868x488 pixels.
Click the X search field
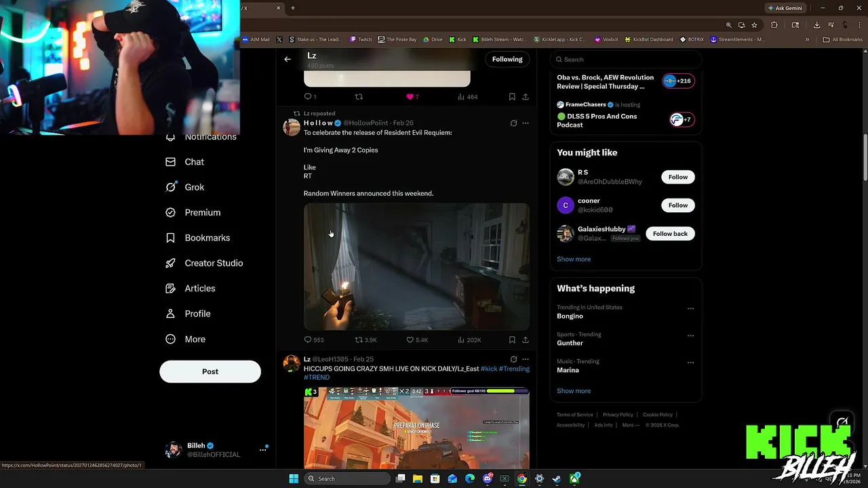[x=626, y=59]
